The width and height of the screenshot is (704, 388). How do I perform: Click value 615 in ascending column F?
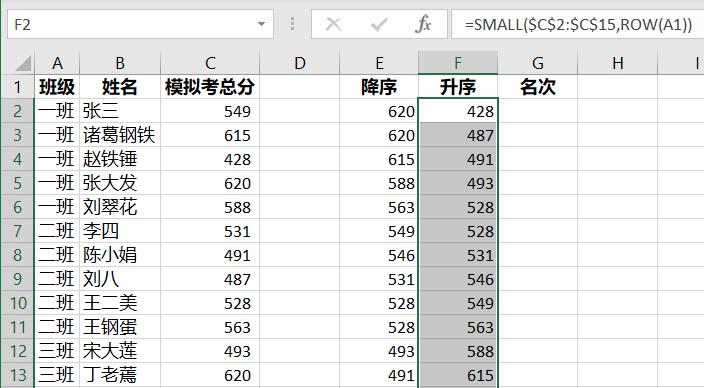(x=458, y=375)
